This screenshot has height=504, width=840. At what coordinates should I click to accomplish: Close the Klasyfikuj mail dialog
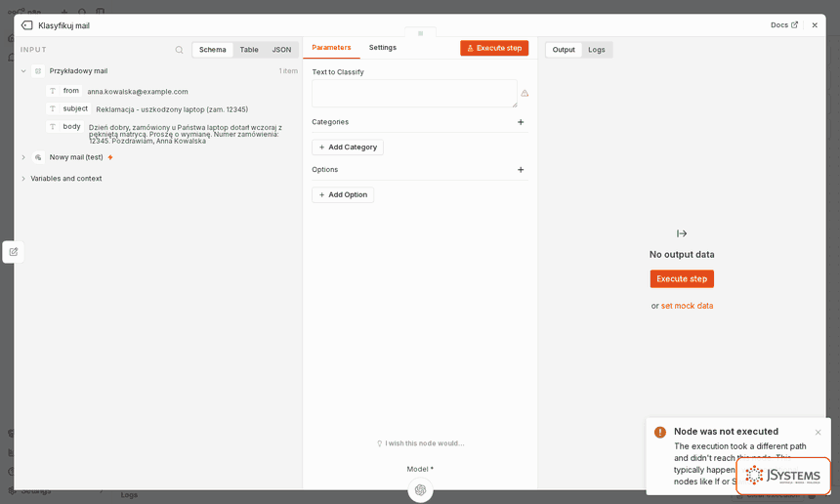pyautogui.click(x=815, y=25)
